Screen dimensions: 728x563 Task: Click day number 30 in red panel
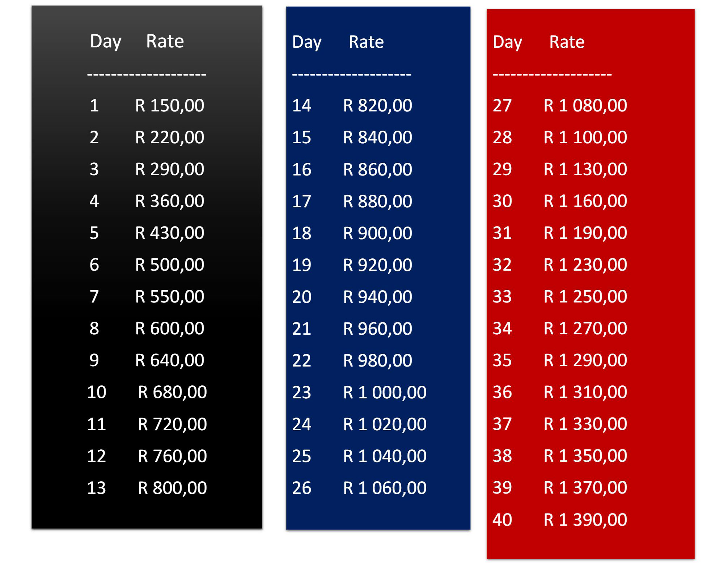(x=502, y=201)
